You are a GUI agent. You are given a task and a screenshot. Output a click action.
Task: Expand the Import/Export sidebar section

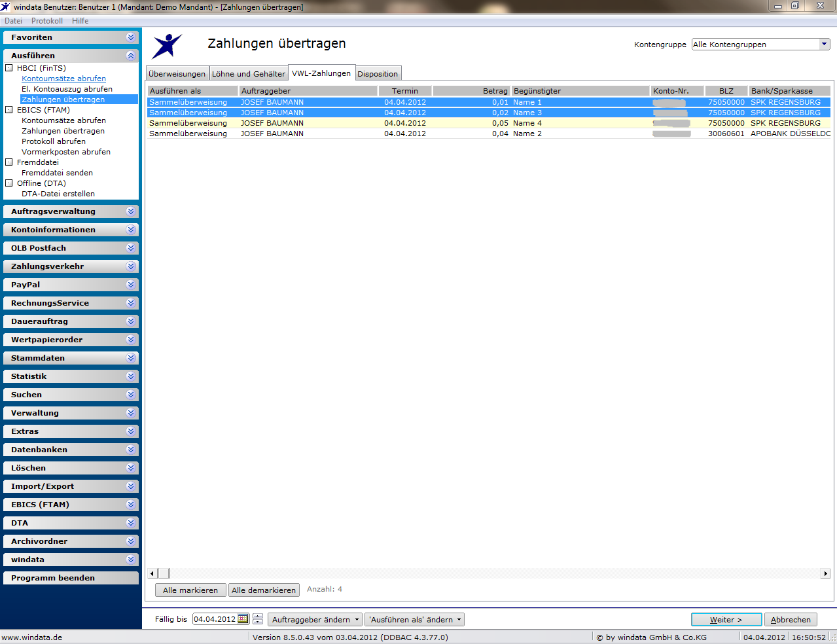[x=131, y=486]
